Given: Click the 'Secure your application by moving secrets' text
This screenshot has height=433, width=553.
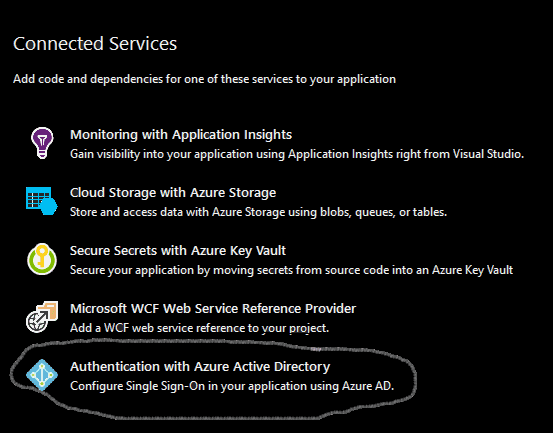Looking at the screenshot, I should [291, 270].
